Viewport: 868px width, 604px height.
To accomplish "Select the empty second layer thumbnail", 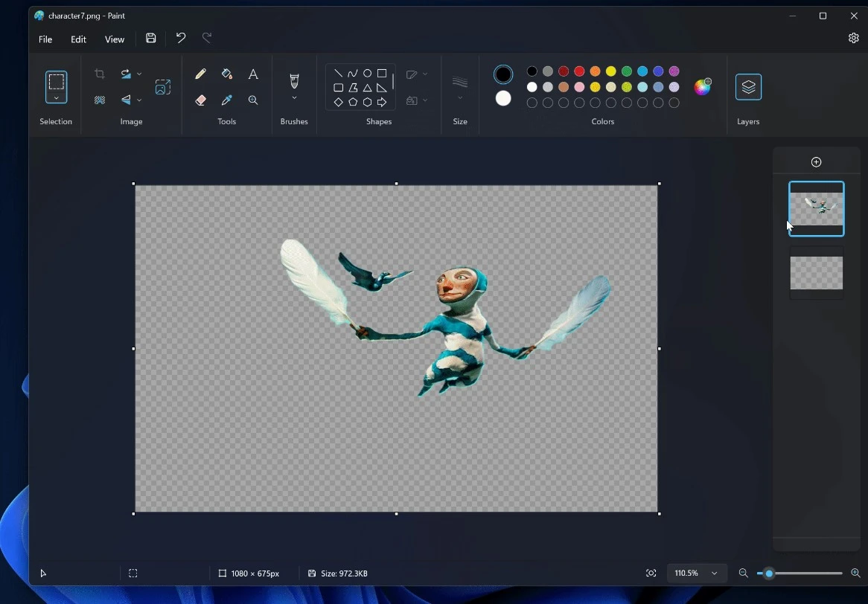I will click(817, 273).
